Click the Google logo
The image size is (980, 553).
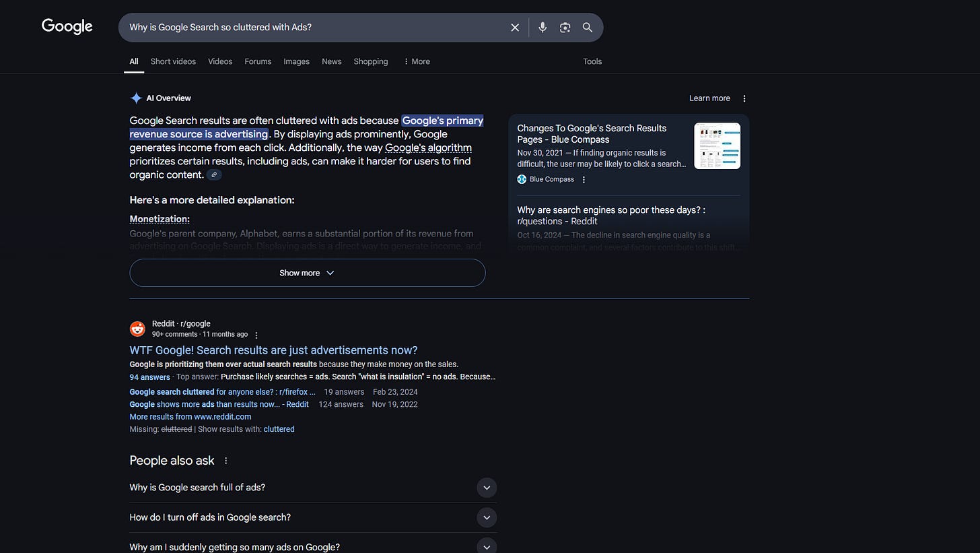(x=67, y=26)
